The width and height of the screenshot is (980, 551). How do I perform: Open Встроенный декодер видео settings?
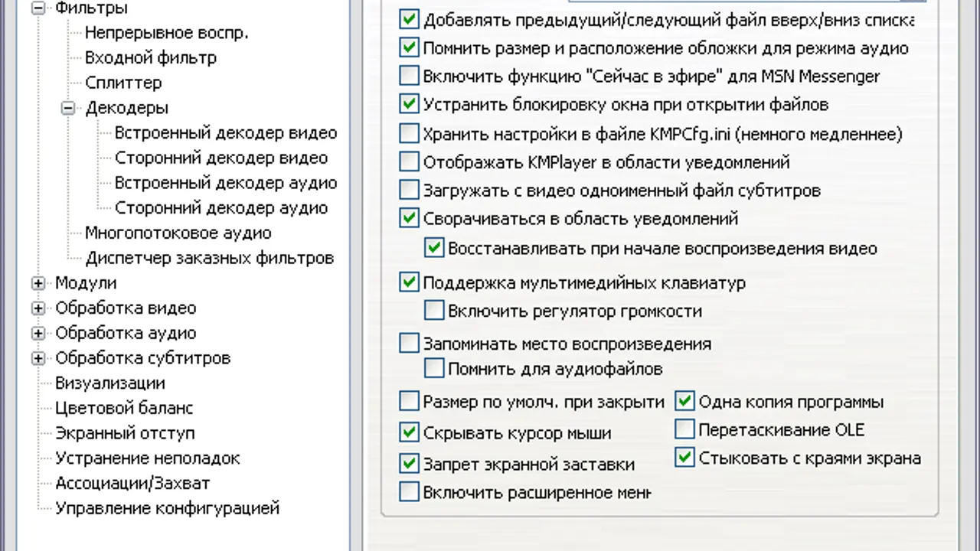pos(225,133)
